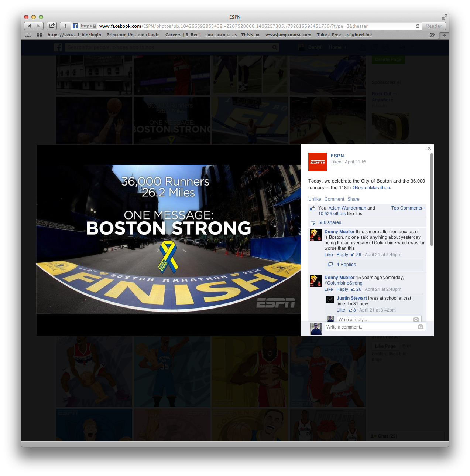Click the 'April 21 at 3:42pm' timestamp

377,310
